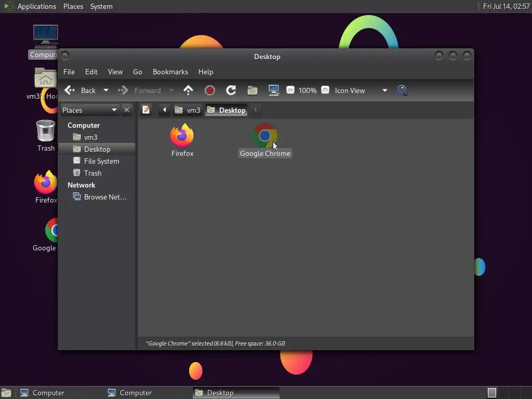This screenshot has width=532, height=399.
Task: Select the Firefox icon on the desktop background
Action: pyautogui.click(x=46, y=182)
